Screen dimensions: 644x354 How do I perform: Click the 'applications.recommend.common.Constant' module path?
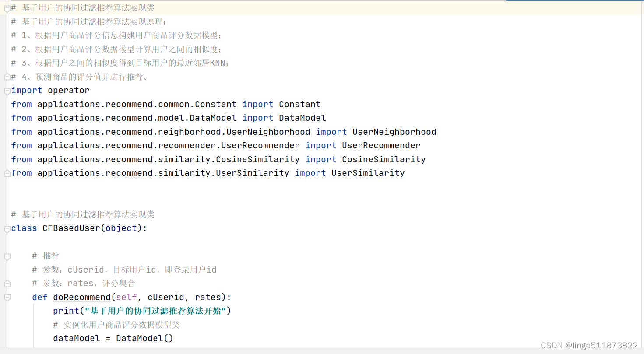[x=137, y=105]
